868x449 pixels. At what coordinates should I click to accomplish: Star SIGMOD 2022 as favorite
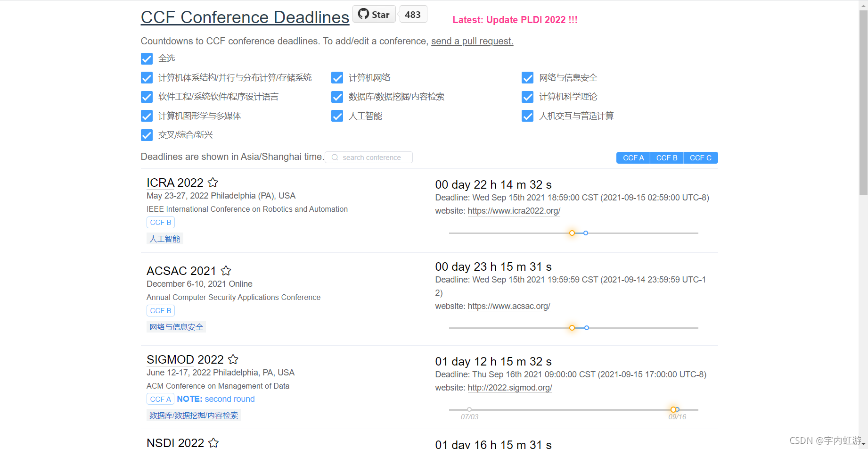pyautogui.click(x=233, y=359)
